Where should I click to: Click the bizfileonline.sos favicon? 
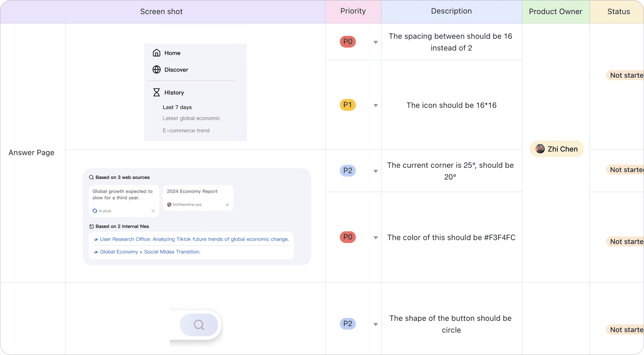click(169, 204)
